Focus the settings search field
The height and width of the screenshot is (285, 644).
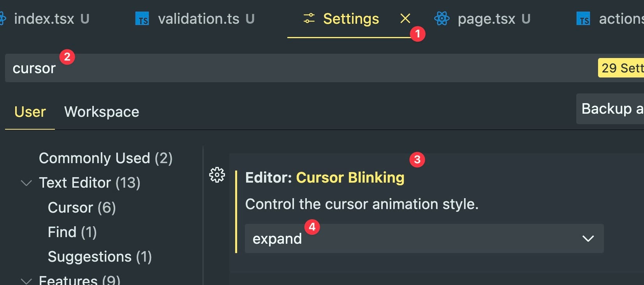273,68
